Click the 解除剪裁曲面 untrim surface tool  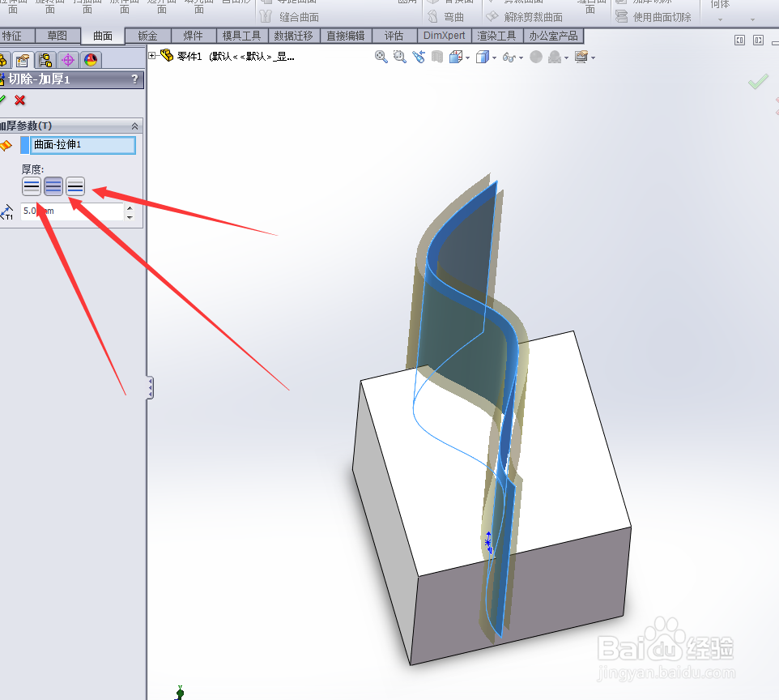click(525, 17)
